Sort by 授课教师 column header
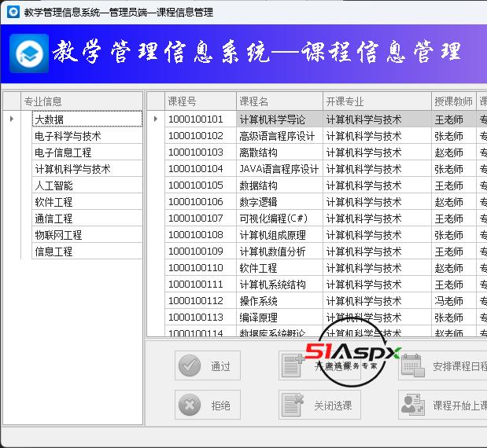Viewport: 487px width, 448px height. click(453, 101)
